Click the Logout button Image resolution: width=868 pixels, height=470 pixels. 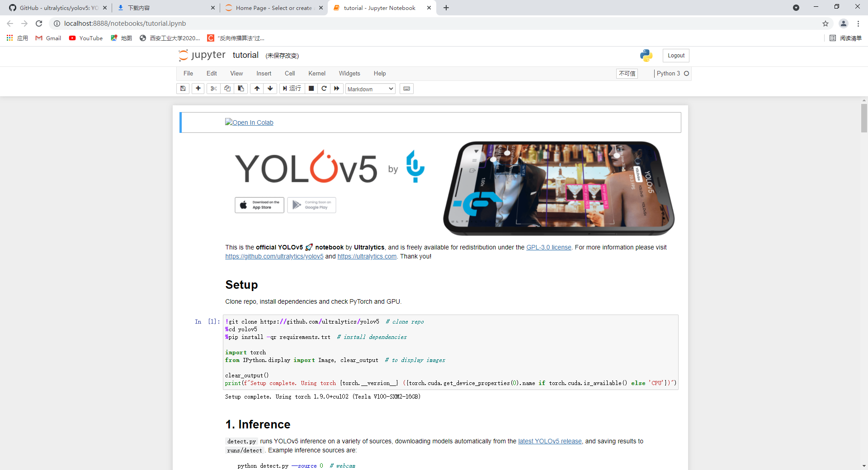pos(675,55)
